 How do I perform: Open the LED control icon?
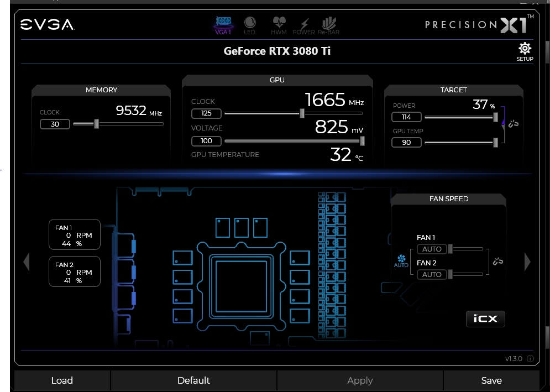pyautogui.click(x=249, y=25)
